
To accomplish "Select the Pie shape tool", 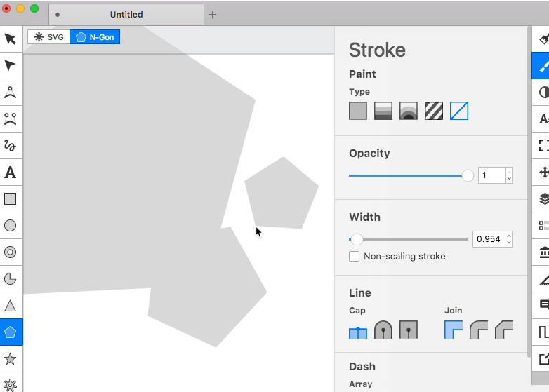I will (11, 279).
